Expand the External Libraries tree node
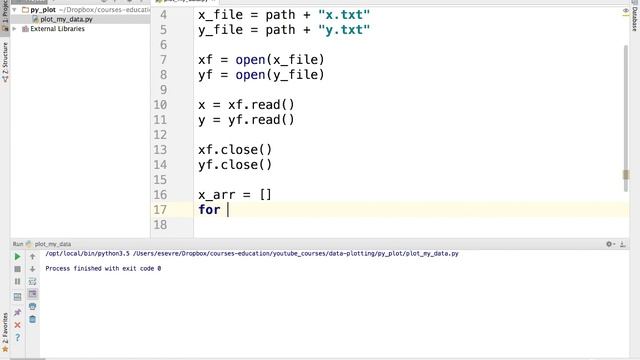 [x=14, y=29]
